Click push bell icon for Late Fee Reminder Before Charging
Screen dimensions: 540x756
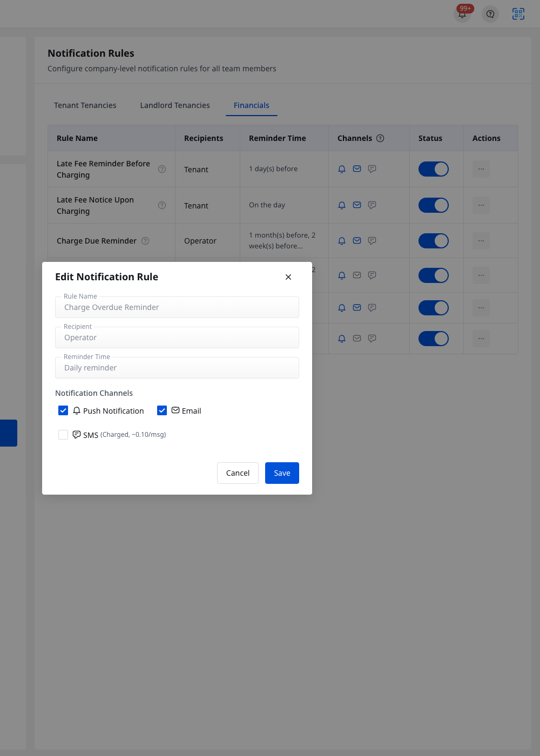[x=342, y=169]
